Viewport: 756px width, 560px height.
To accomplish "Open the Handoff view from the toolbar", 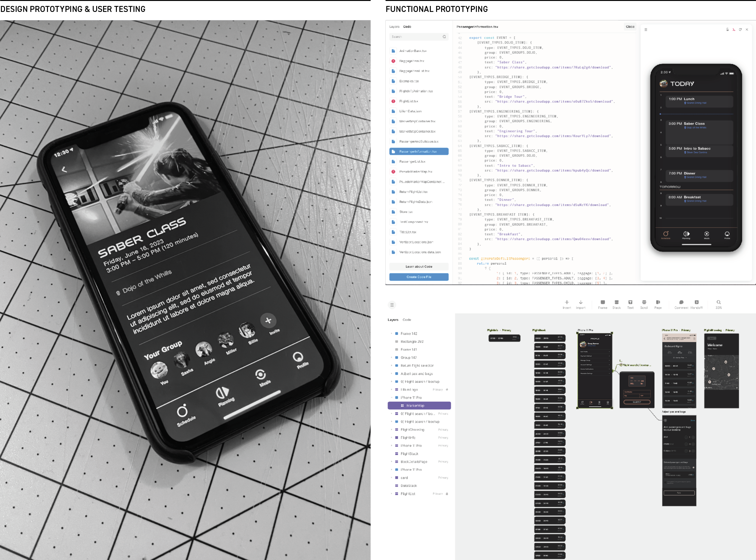I will point(697,302).
